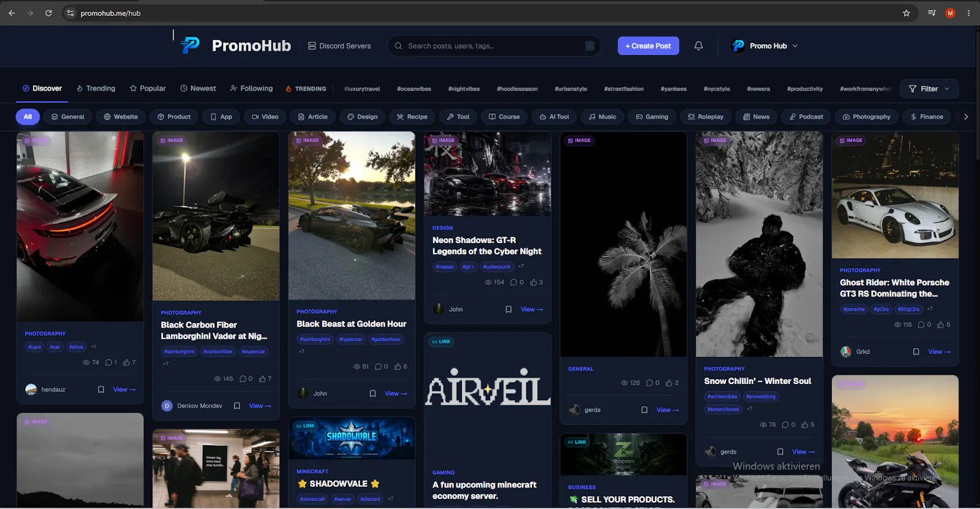Open the Chrome three-dot menu
Image resolution: width=980 pixels, height=509 pixels.
[x=968, y=13]
